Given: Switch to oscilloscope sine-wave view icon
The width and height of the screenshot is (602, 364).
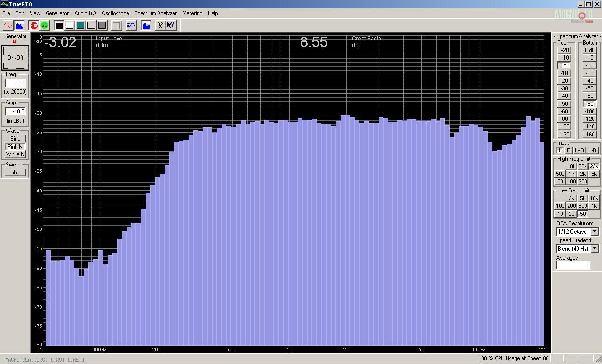Looking at the screenshot, I should point(8,25).
